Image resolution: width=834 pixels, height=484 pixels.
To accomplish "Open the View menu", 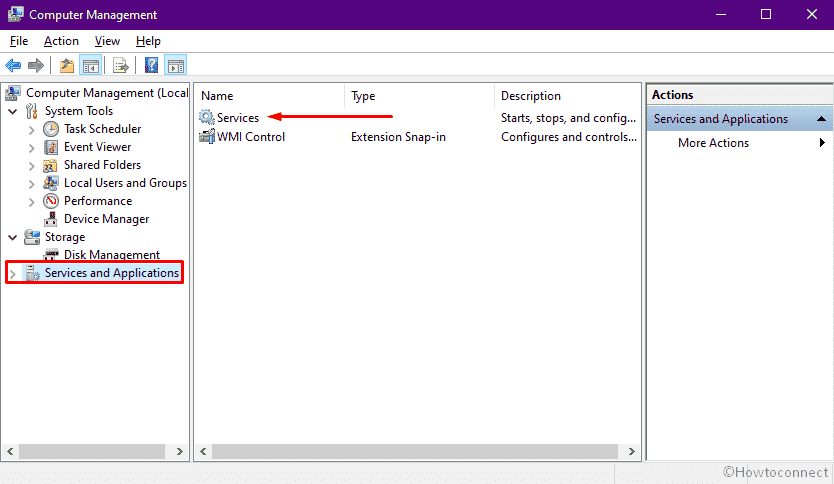I will point(107,41).
